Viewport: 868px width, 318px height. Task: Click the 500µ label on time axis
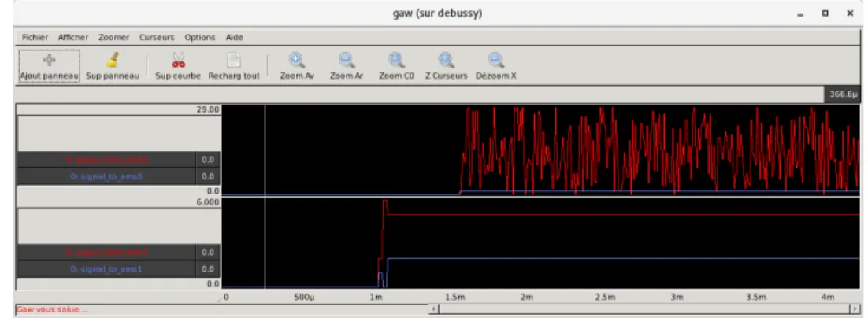pos(304,297)
